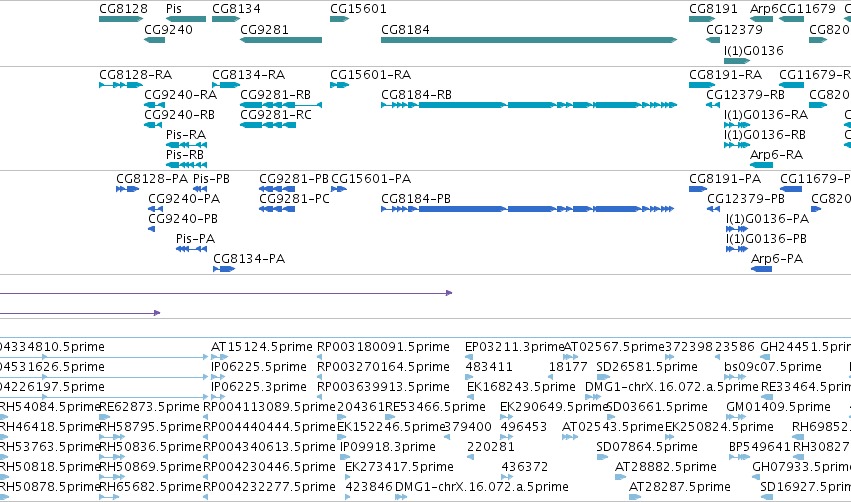Open EST label EK290649.5prime
851x502 pixels.
(554, 407)
